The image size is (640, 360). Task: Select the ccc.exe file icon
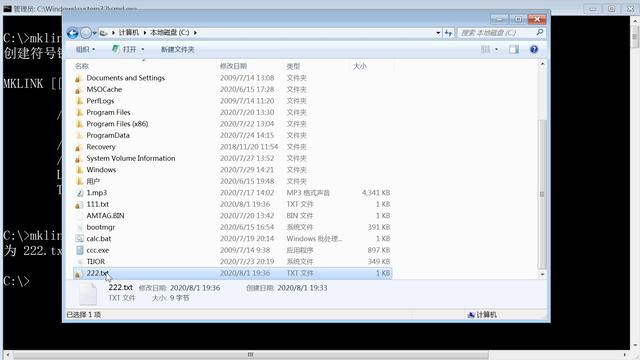(80, 250)
